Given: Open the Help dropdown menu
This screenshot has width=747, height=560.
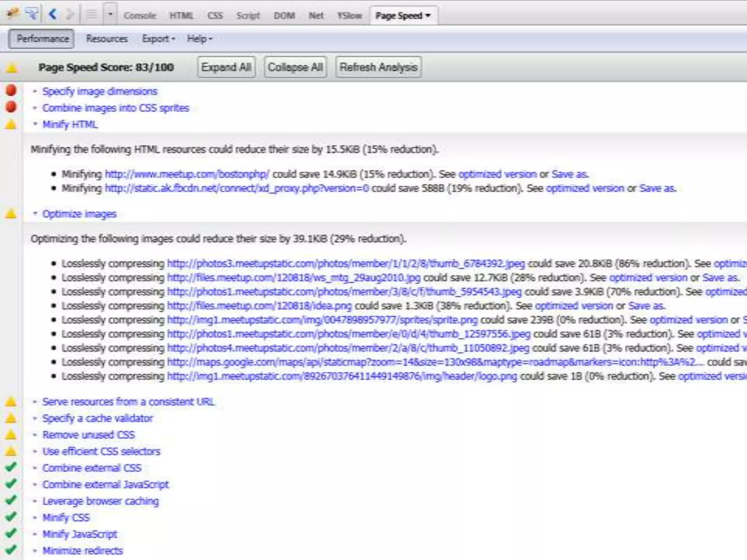Looking at the screenshot, I should 200,39.
